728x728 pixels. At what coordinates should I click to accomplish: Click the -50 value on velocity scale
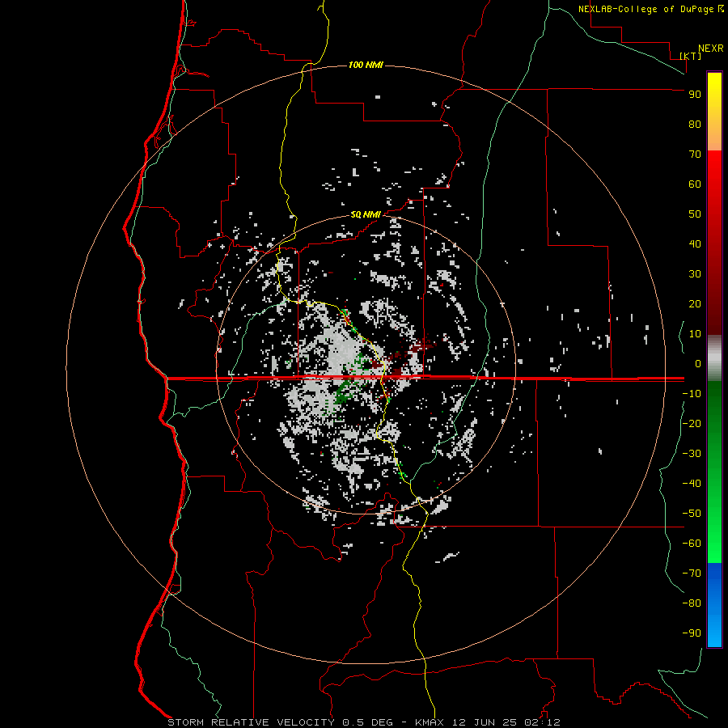[x=692, y=514]
